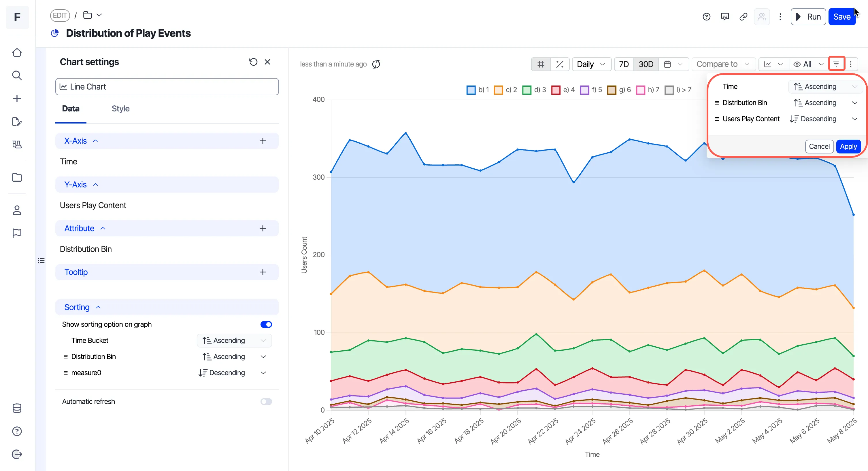Click the list icon on panel edge
Image resolution: width=868 pixels, height=471 pixels.
[x=41, y=261]
